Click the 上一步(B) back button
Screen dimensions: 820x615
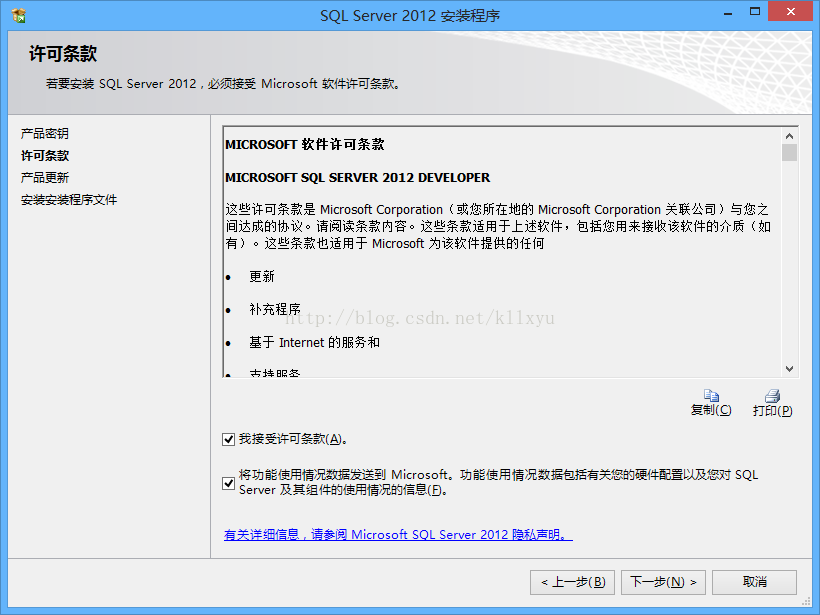(x=572, y=582)
